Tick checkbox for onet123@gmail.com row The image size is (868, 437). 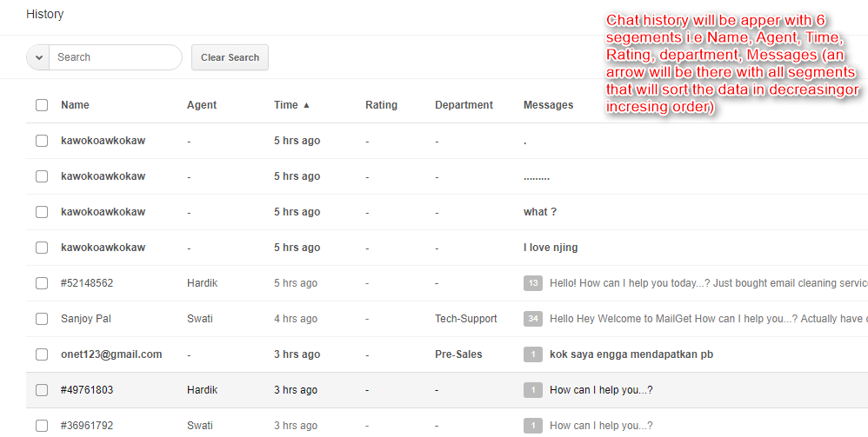pos(42,354)
